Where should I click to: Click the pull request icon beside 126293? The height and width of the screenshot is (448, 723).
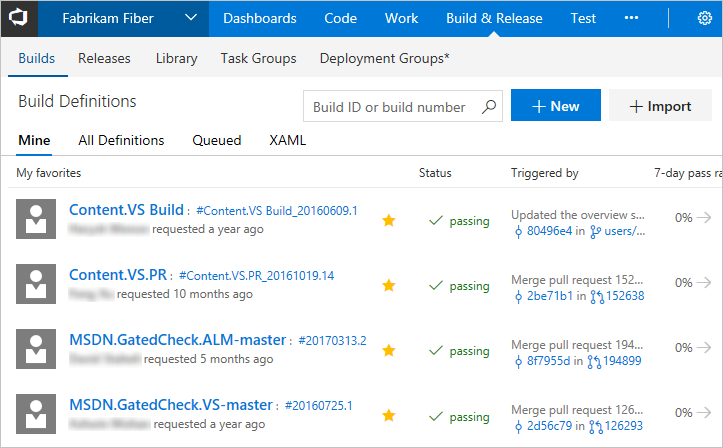click(596, 427)
